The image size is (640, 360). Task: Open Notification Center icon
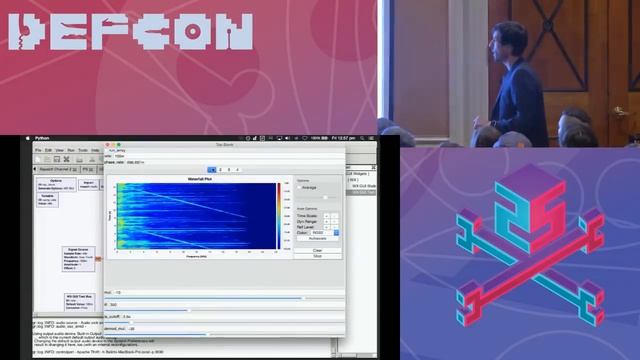pyautogui.click(x=371, y=138)
